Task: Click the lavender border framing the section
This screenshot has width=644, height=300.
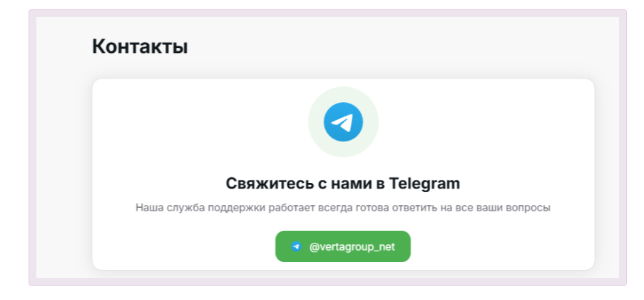Action: pos(327,14)
